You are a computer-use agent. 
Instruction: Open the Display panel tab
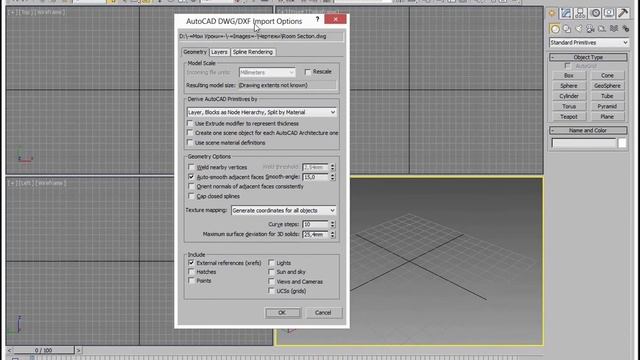609,13
